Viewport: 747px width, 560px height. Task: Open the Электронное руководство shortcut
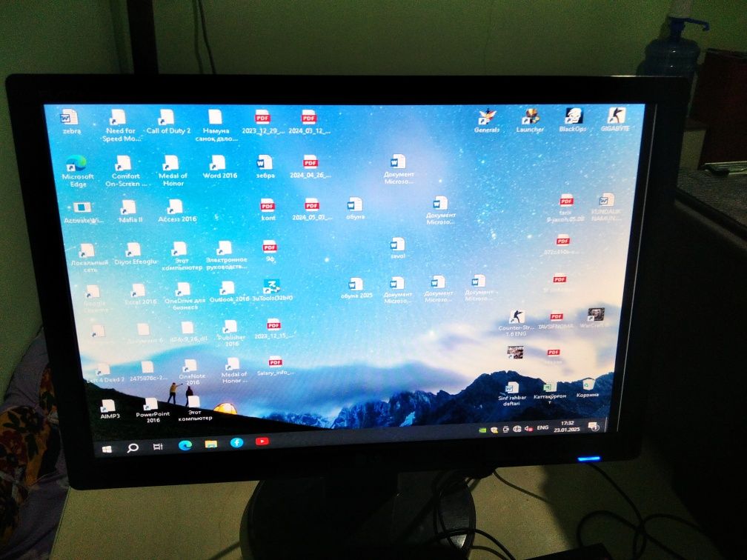pyautogui.click(x=225, y=256)
